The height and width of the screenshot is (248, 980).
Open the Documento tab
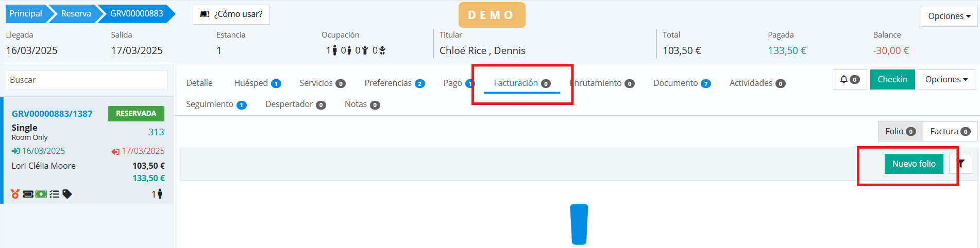682,83
